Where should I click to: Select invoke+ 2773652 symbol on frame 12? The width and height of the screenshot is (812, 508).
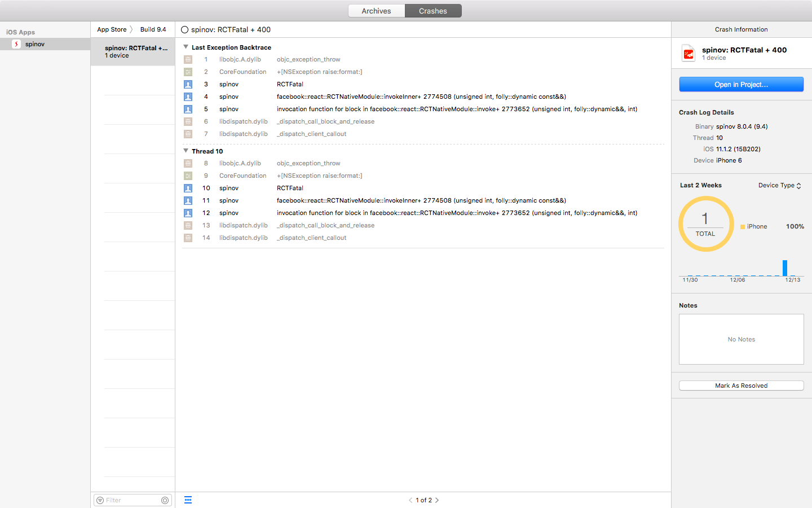[x=457, y=213]
